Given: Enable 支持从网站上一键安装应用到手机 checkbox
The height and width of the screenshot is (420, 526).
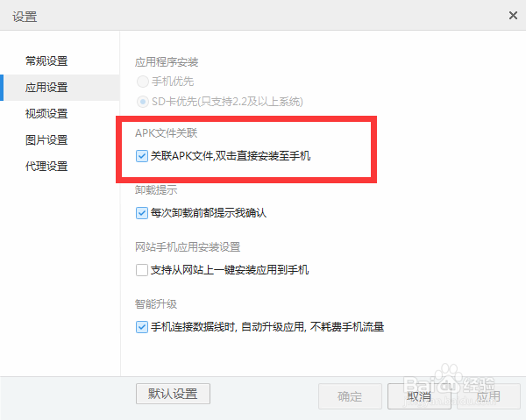Looking at the screenshot, I should pos(141,270).
